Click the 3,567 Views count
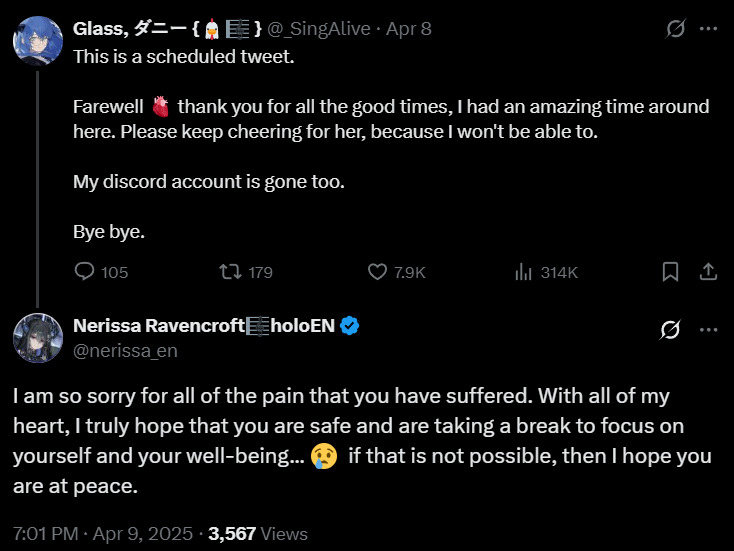This screenshot has height=551, width=734. tap(257, 534)
